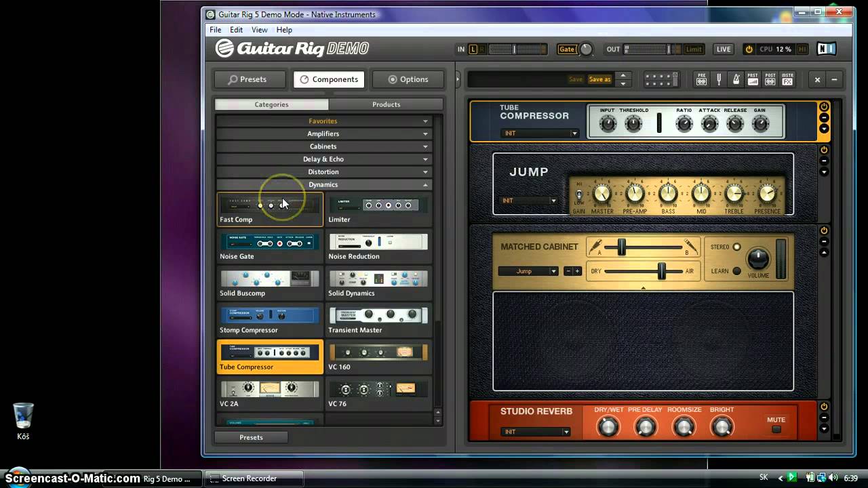Open the Options tab
This screenshot has width=868, height=488.
point(408,79)
